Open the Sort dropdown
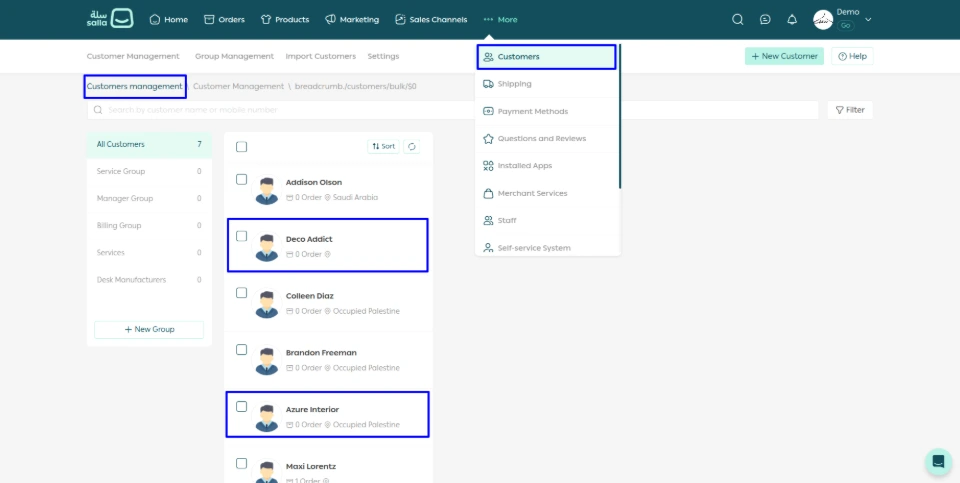The width and height of the screenshot is (960, 483). (383, 146)
